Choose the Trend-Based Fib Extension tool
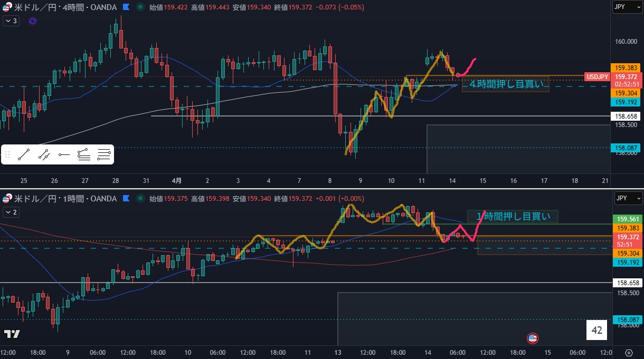This screenshot has height=359, width=644. (84, 154)
